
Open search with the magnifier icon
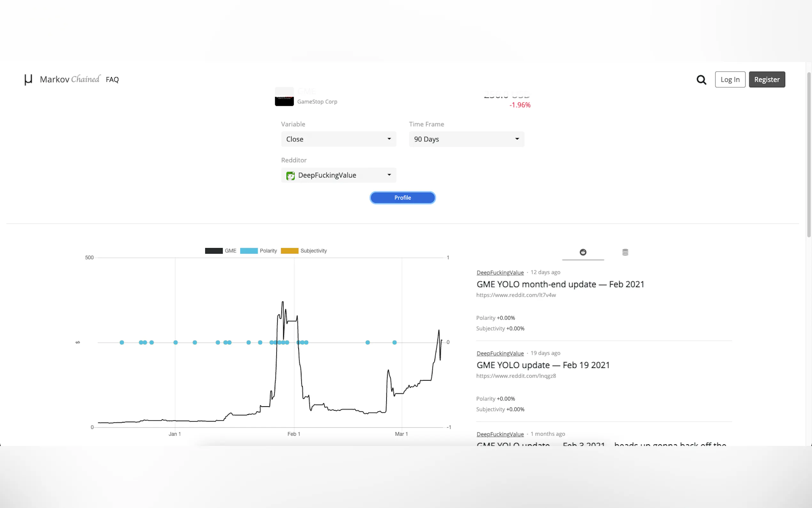(x=701, y=80)
